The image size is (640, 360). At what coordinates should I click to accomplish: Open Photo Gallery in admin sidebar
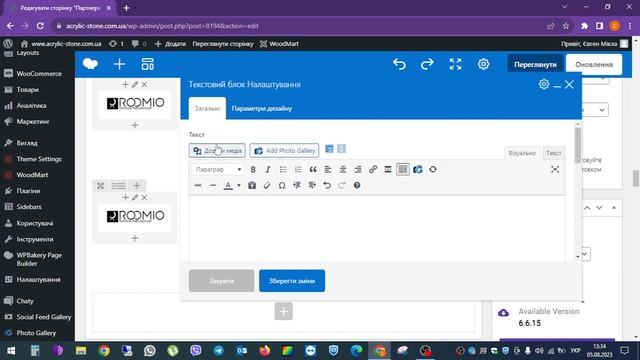[37, 333]
